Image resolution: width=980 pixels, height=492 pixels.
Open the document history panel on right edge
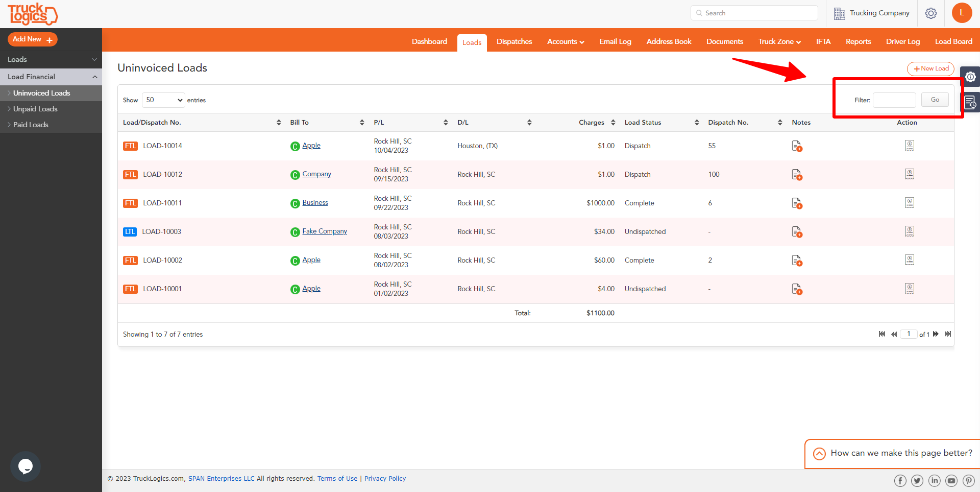[971, 102]
